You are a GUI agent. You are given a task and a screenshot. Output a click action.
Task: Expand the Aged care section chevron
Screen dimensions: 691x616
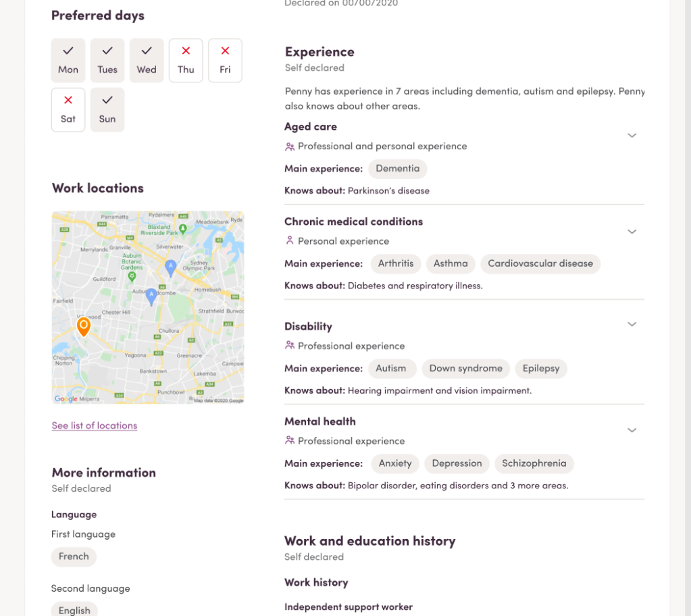tap(632, 136)
